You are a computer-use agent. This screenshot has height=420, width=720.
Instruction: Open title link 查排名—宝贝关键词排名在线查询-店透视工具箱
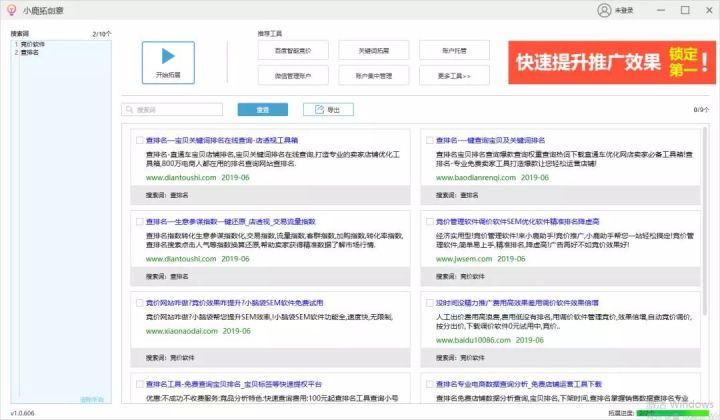[222, 140]
